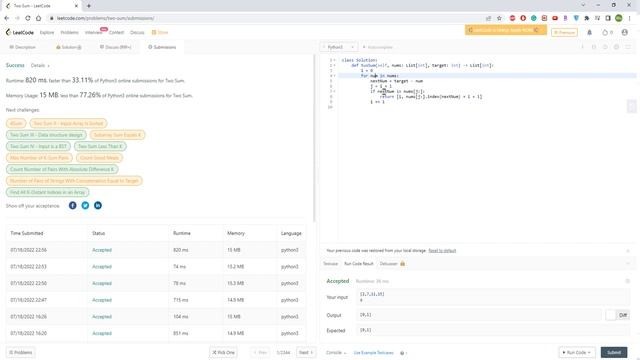640x360 pixels.
Task: Open the Discuss nav menu
Action: 137,32
